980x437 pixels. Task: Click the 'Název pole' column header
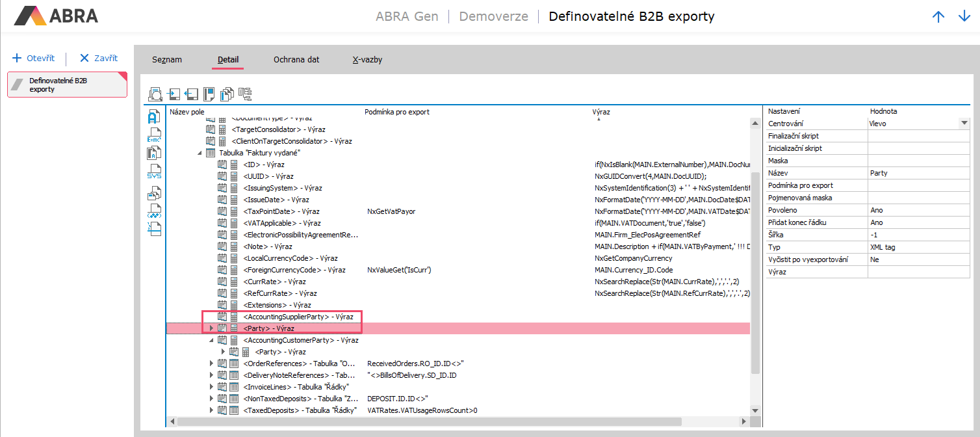pyautogui.click(x=187, y=112)
